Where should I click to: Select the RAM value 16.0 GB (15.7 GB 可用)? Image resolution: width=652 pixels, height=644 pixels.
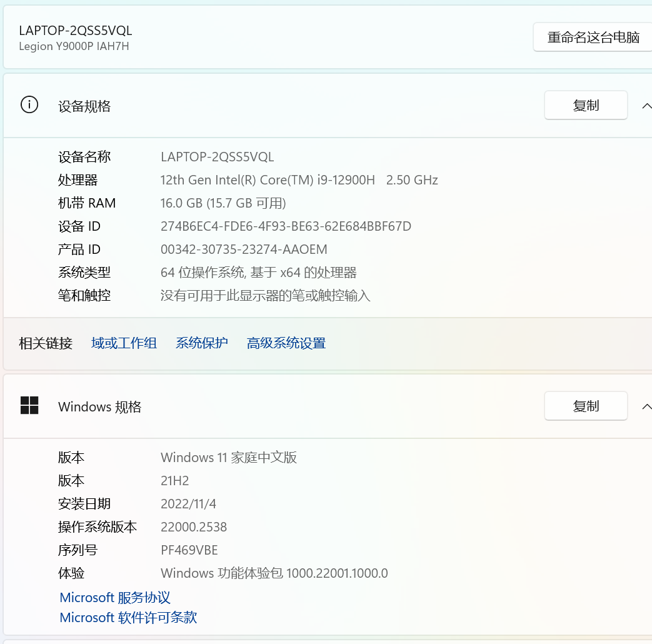223,203
